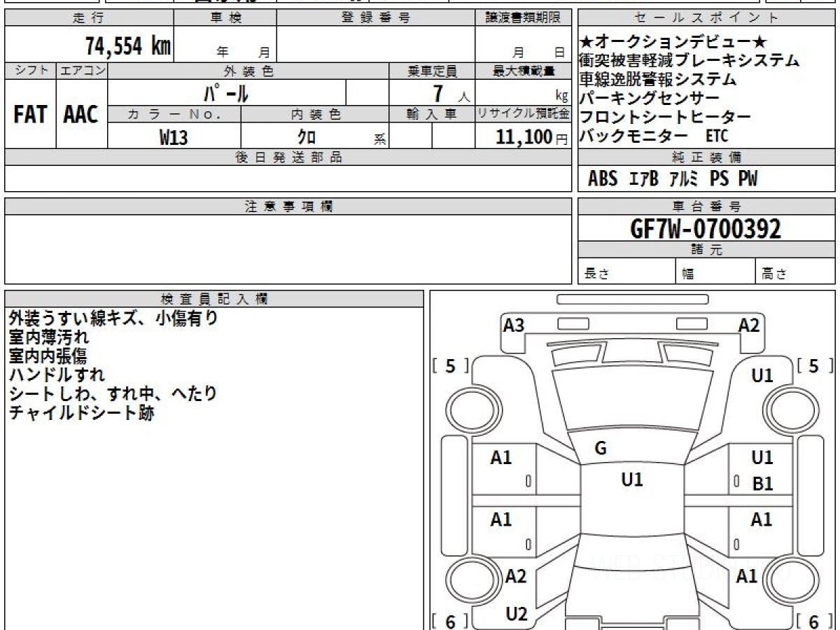Click the W13 color number field
Image resolution: width=840 pixels, height=630 pixels.
click(174, 137)
